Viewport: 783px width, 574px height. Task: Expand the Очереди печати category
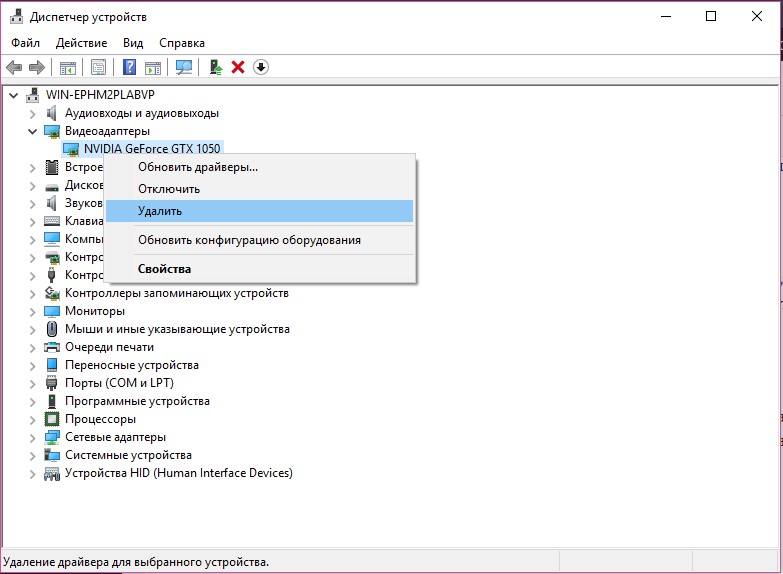point(32,348)
